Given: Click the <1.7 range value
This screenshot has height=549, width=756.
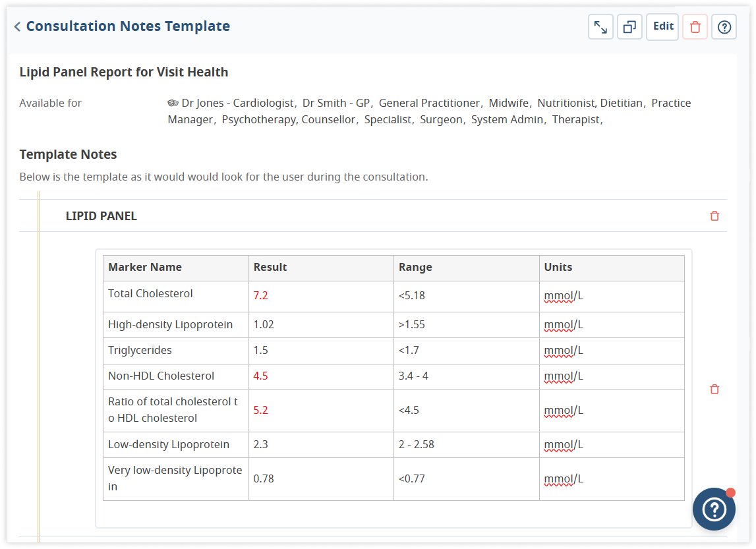Looking at the screenshot, I should [x=409, y=351].
